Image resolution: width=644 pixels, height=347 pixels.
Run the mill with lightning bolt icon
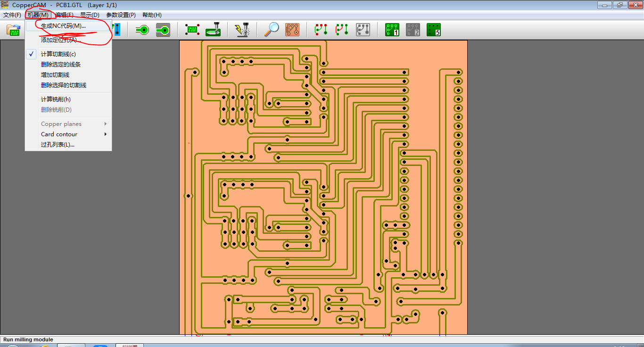242,30
